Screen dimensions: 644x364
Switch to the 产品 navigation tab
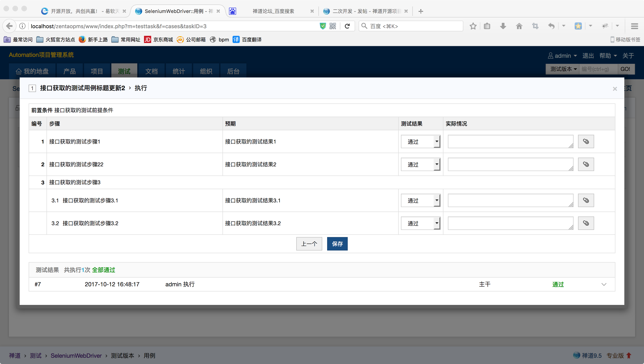70,71
